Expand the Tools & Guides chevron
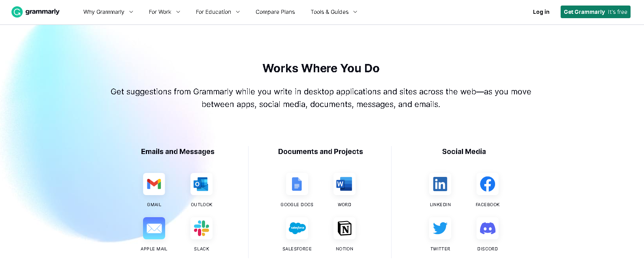 point(355,12)
